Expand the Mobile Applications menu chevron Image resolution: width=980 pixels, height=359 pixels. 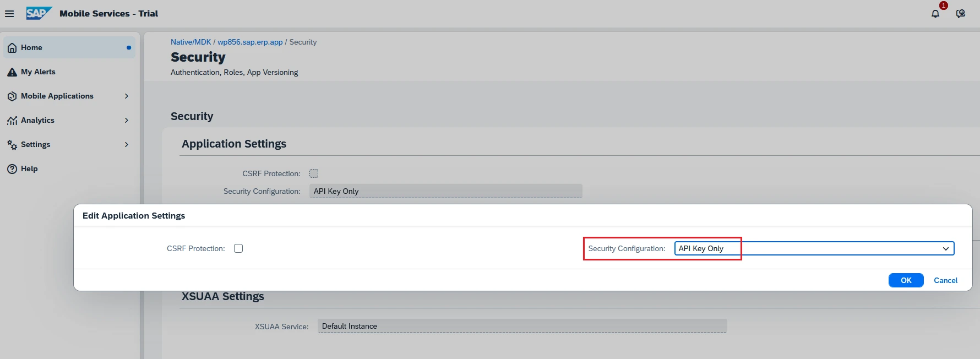tap(127, 96)
